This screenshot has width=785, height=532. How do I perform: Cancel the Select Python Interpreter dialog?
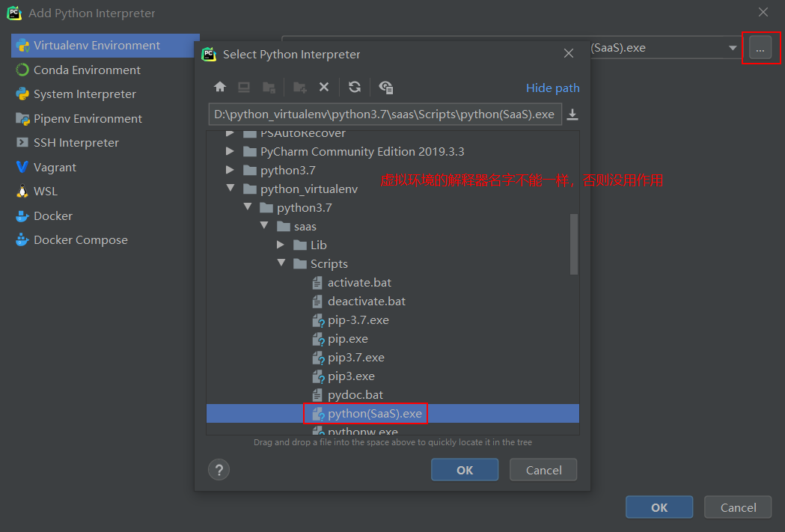(543, 469)
